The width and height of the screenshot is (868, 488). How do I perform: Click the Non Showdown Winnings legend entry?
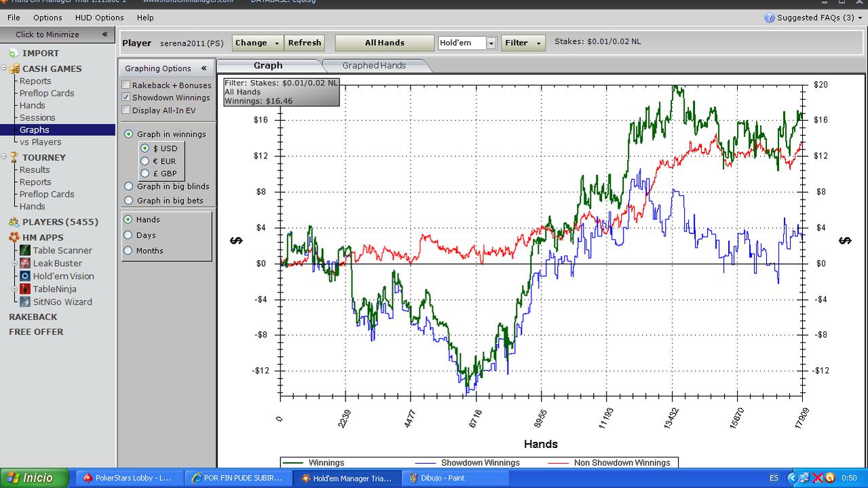coord(609,463)
